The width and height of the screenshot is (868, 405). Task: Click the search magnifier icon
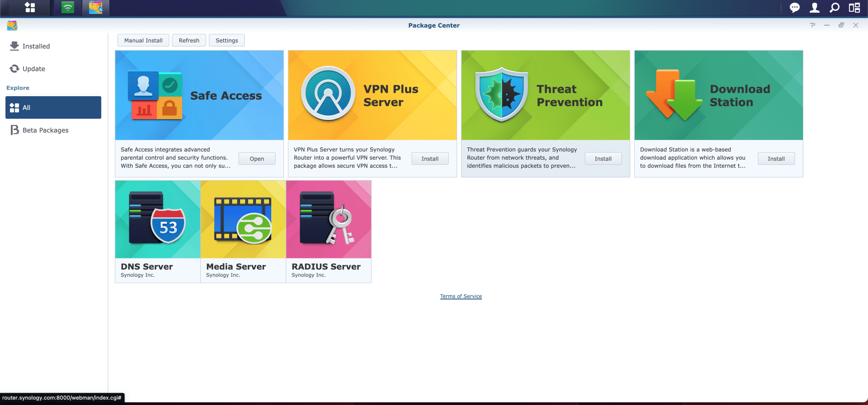tap(834, 7)
